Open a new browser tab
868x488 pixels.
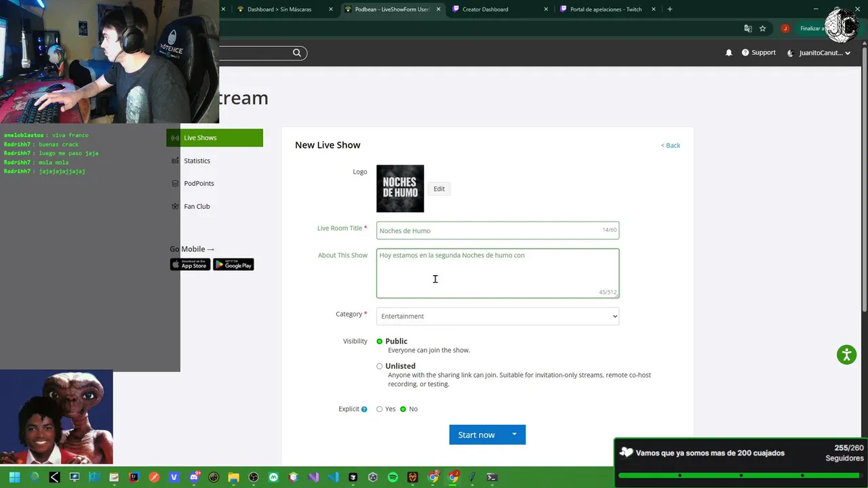[670, 9]
